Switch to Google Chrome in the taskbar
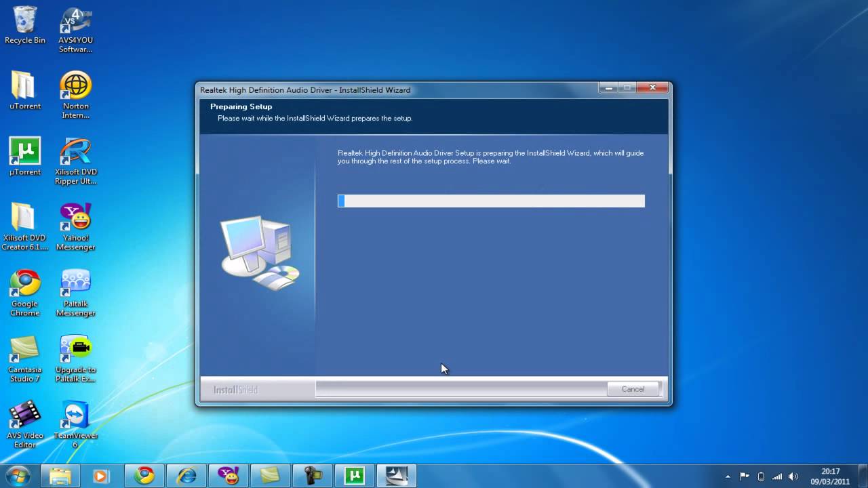 [x=144, y=476]
